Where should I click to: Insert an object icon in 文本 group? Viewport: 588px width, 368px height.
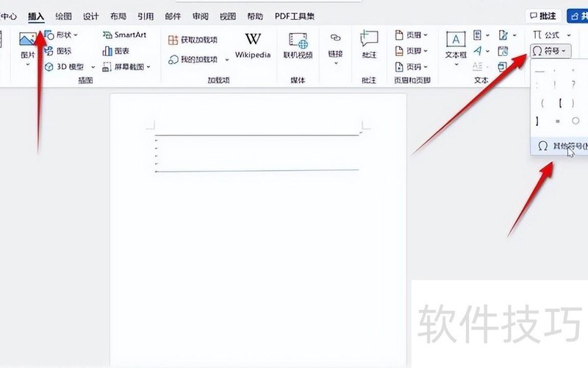pos(502,67)
